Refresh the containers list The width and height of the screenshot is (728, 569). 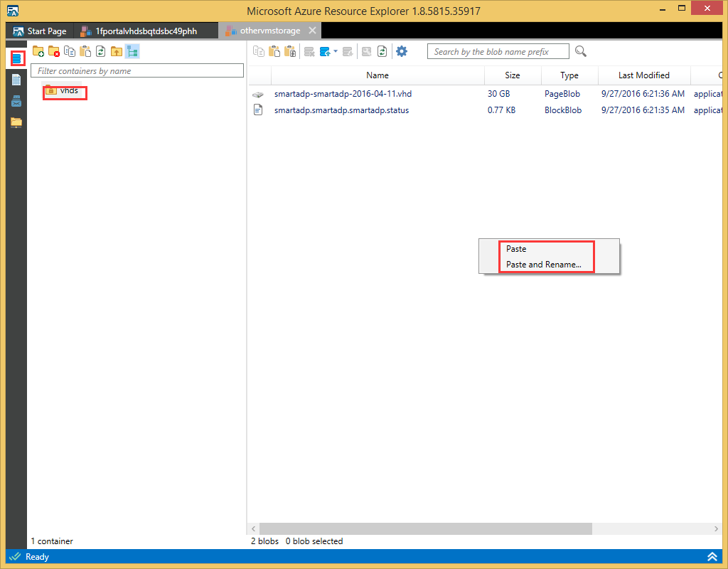[101, 51]
